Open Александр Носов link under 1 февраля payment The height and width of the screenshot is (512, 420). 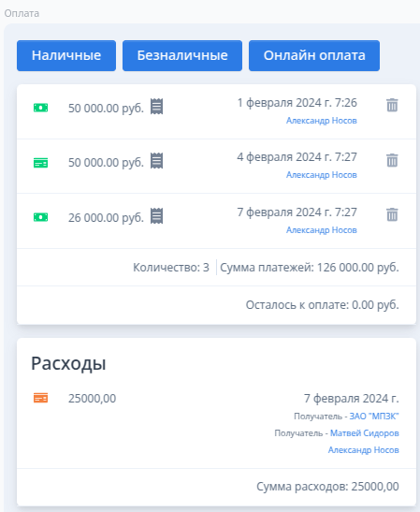322,121
